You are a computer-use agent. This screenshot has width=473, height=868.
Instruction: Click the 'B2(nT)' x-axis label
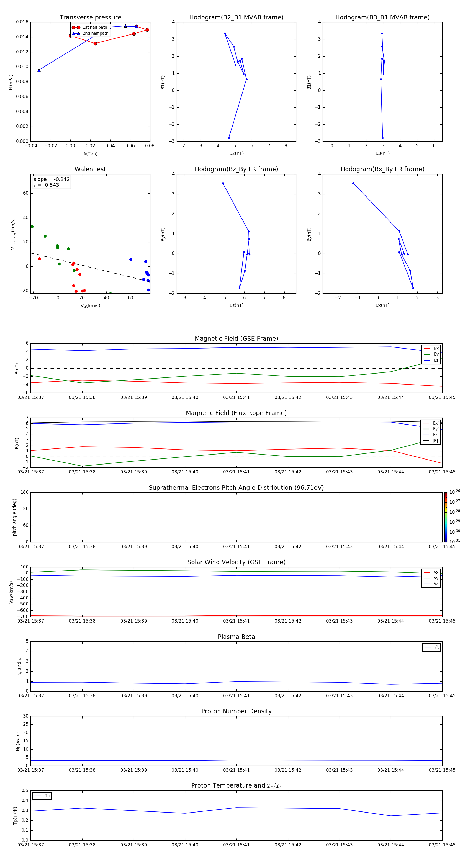point(236,153)
